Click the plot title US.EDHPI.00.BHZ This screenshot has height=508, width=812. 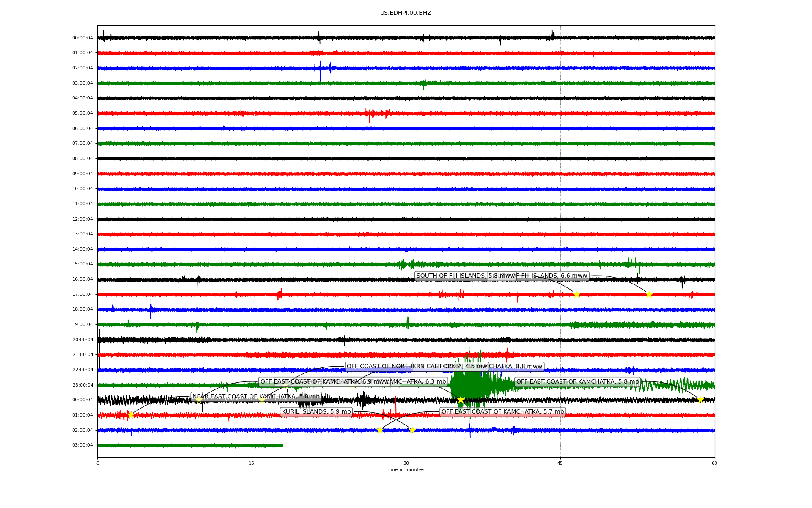click(406, 13)
